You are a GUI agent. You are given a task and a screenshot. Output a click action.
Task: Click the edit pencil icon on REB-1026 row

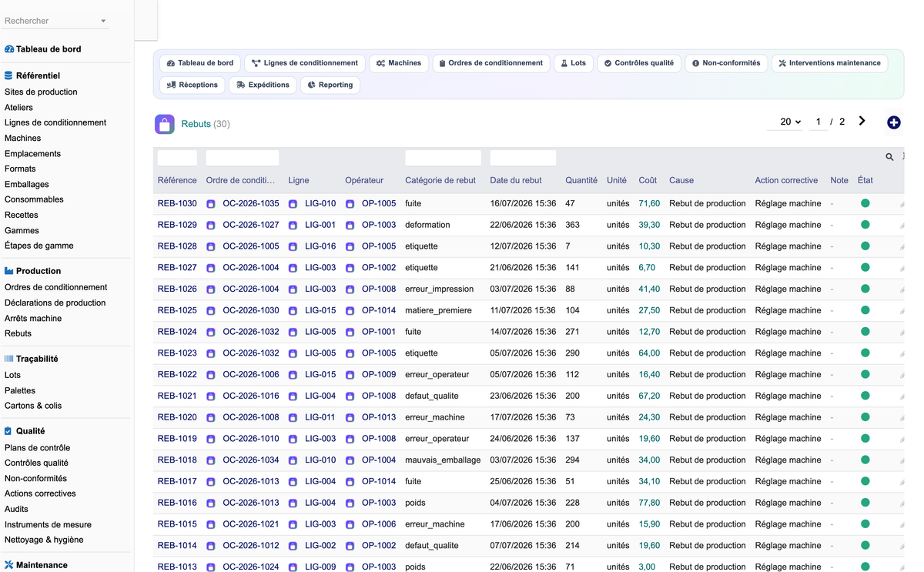[902, 289]
